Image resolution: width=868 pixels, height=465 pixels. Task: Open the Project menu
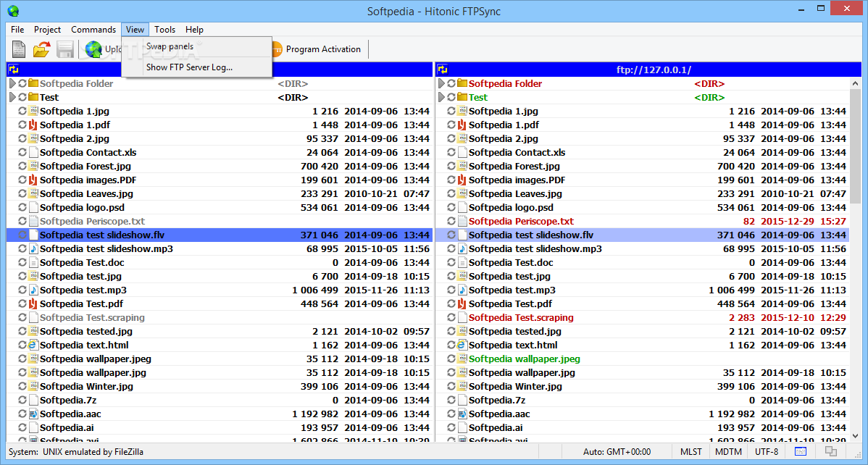point(47,30)
